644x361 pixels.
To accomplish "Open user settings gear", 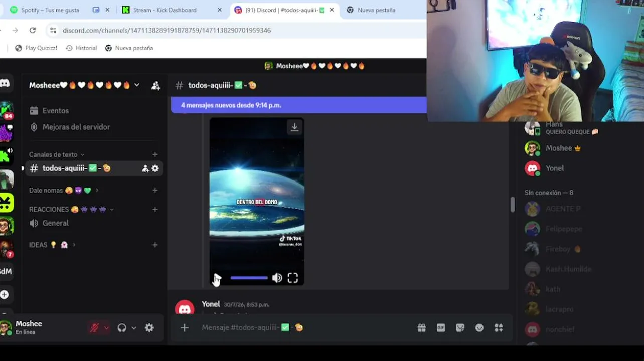I will 149,328.
